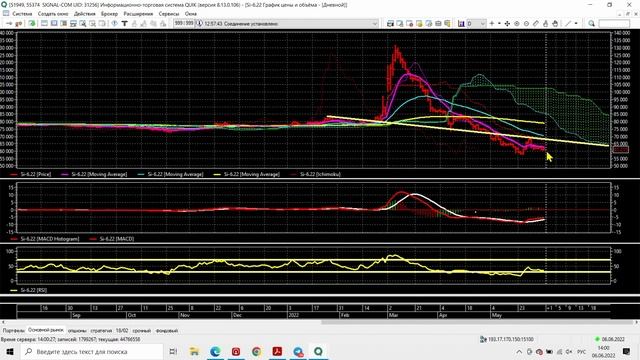
Task: Switch to the Основной рынок tab
Action: tap(46, 330)
